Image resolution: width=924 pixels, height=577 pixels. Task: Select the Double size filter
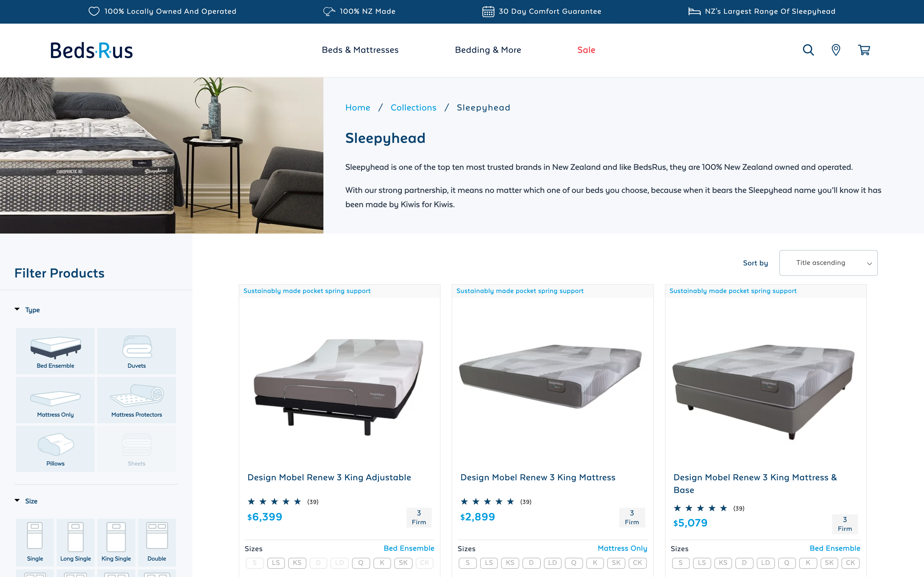click(x=157, y=542)
